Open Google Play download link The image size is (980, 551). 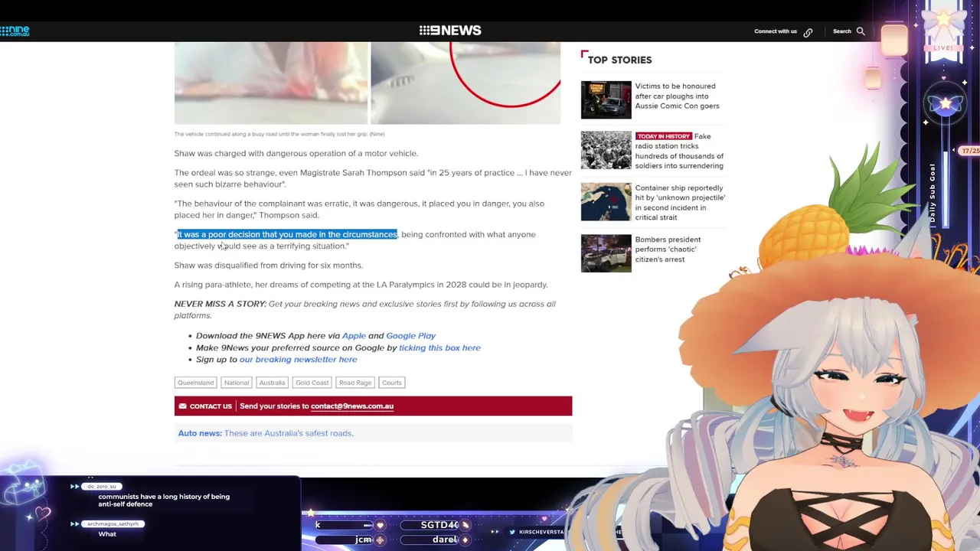point(410,335)
